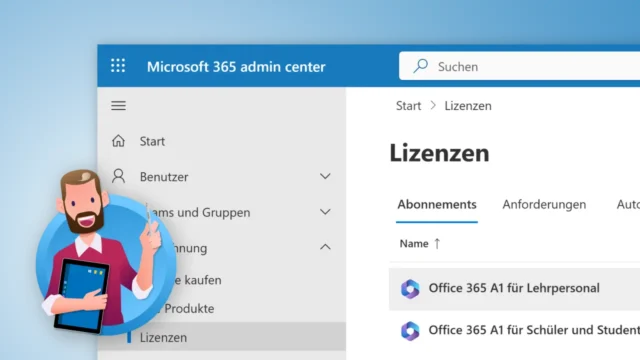Expand Teams und Gruppen chevron

325,212
